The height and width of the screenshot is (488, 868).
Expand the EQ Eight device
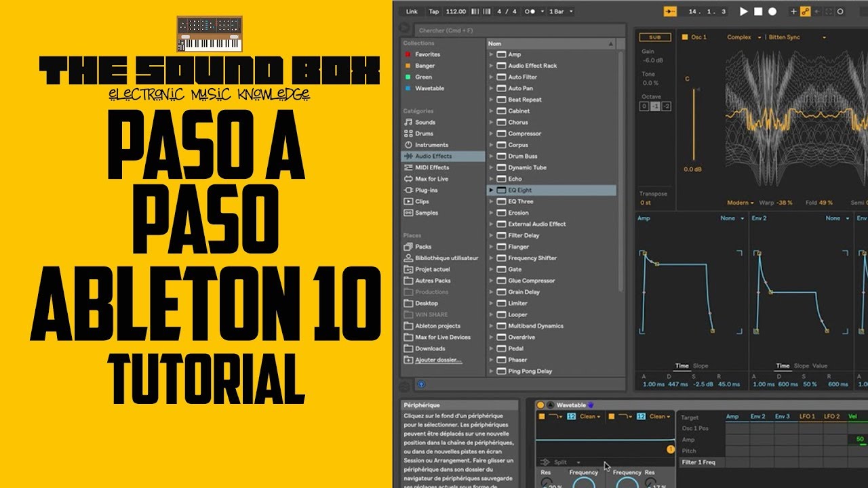tap(492, 190)
